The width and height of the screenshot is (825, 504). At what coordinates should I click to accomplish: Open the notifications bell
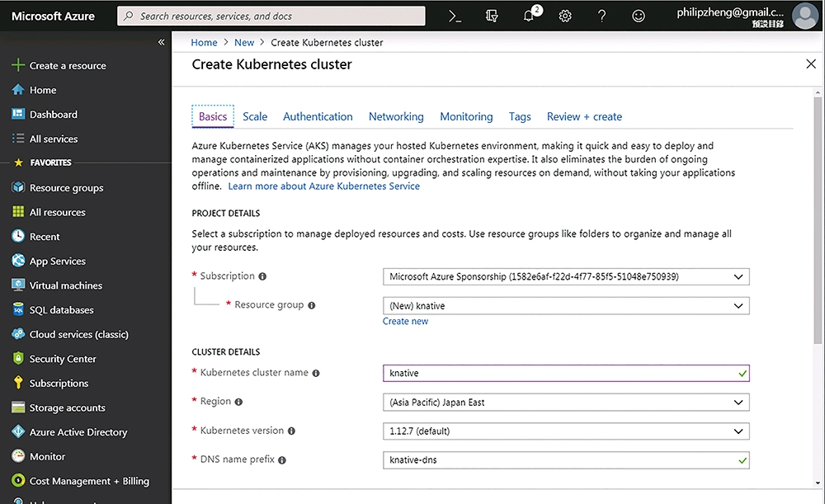pyautogui.click(x=530, y=16)
